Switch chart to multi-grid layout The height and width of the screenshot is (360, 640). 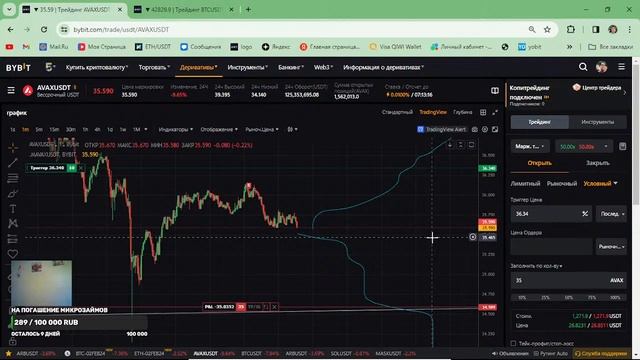tap(483, 112)
